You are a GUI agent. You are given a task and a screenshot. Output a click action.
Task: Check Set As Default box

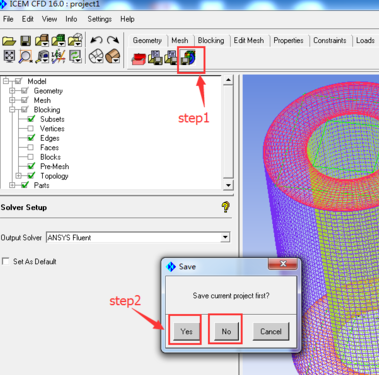click(x=5, y=261)
